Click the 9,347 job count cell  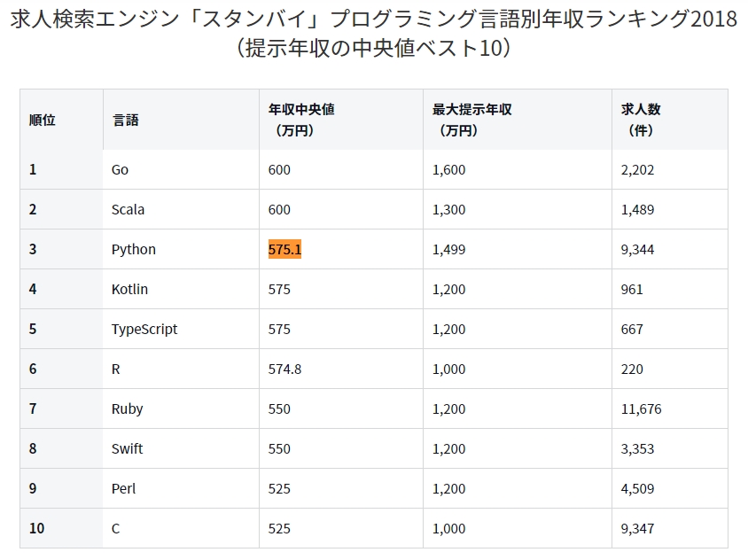point(637,529)
